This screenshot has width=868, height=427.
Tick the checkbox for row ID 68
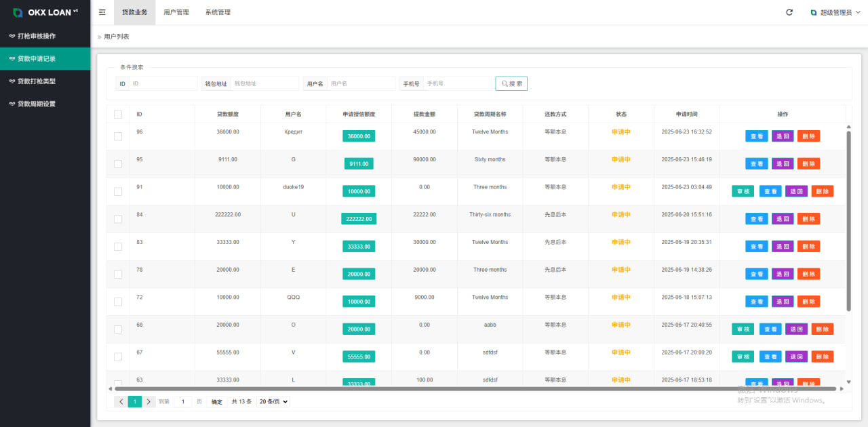point(118,329)
